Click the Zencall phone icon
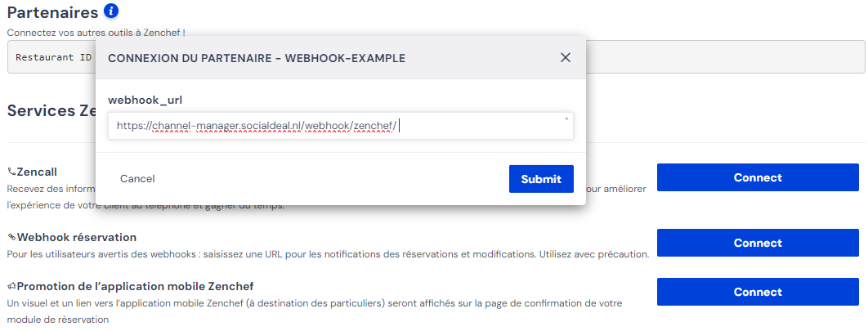868x331 pixels. (11, 172)
